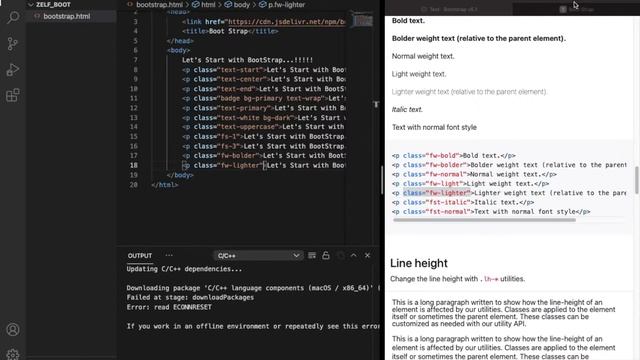Click the horizontal scrollbar under the code sample
Image resolution: width=640 pixels, height=360 pixels.
tap(484, 220)
